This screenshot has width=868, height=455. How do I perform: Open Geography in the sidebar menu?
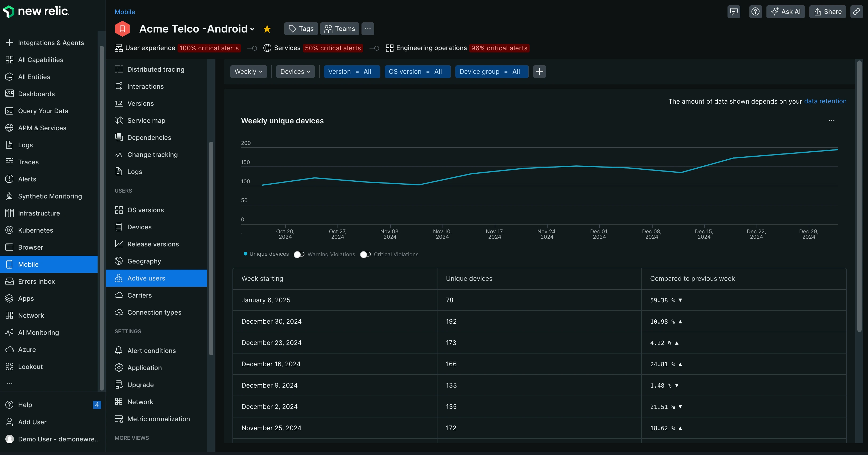[x=144, y=261]
